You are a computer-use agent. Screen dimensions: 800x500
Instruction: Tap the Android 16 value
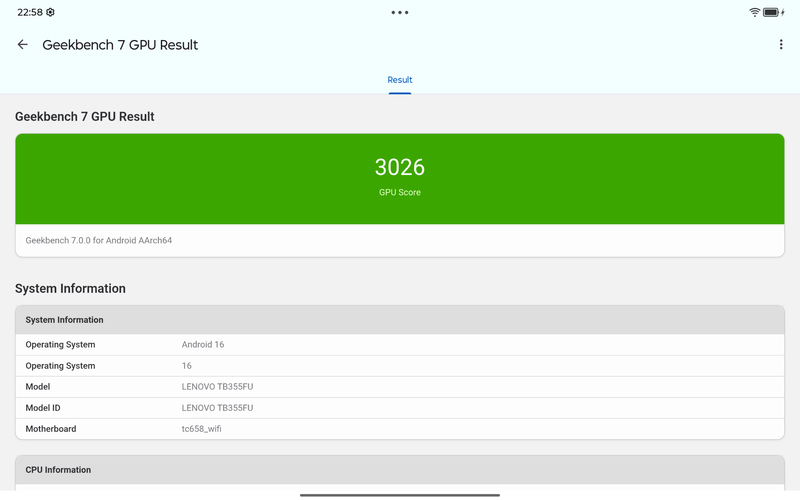coord(203,344)
